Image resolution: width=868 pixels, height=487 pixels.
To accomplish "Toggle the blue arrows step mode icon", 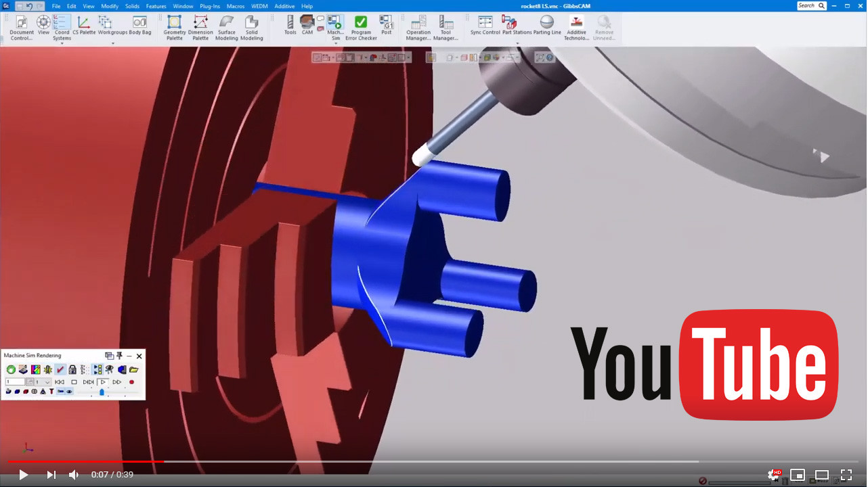I will [97, 369].
